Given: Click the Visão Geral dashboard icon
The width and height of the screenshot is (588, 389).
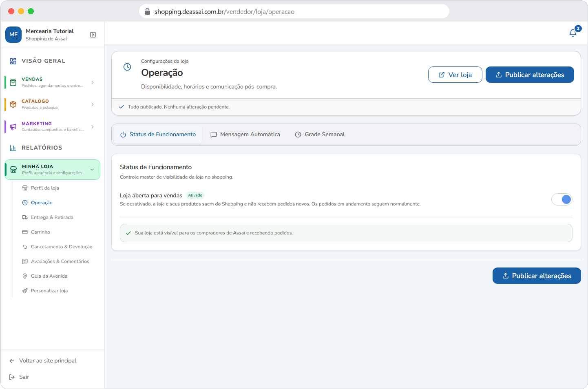Looking at the screenshot, I should 13,61.
